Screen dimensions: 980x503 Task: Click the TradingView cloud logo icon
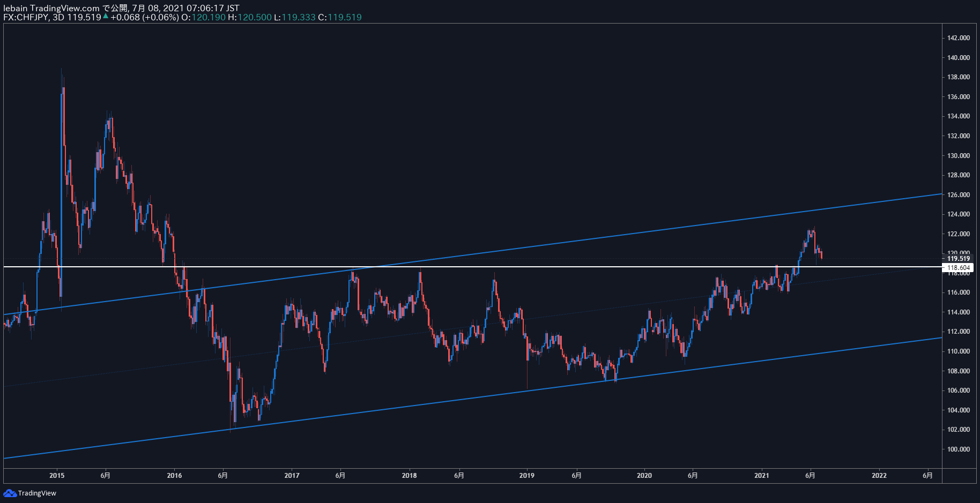coord(10,493)
